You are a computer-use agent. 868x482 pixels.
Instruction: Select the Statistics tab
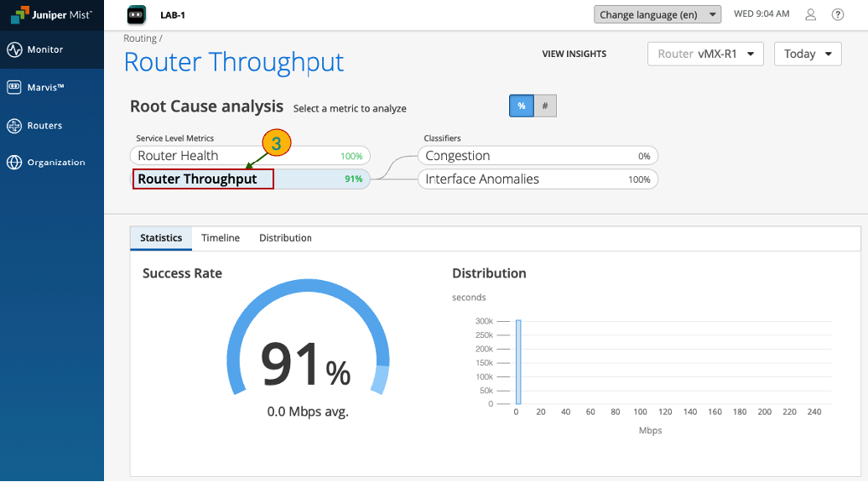161,238
